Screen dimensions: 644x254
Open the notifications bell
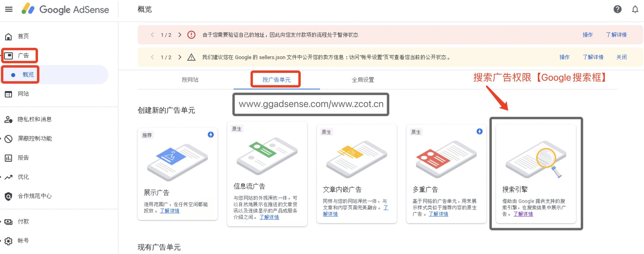[635, 9]
